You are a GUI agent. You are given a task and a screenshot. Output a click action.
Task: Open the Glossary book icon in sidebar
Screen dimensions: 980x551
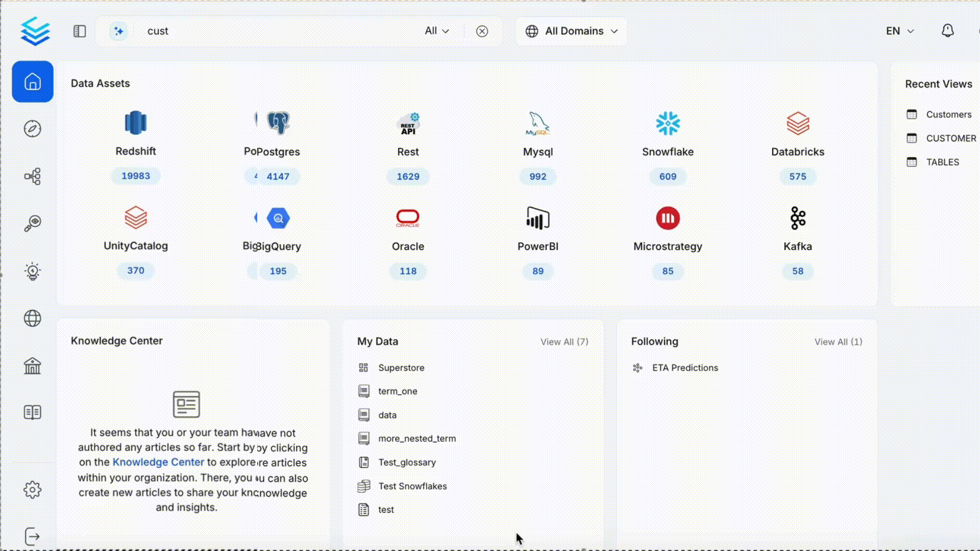(x=33, y=412)
